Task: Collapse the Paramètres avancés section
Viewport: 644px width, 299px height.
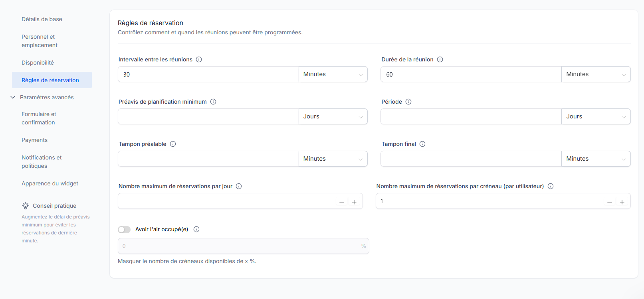Action: point(13,97)
